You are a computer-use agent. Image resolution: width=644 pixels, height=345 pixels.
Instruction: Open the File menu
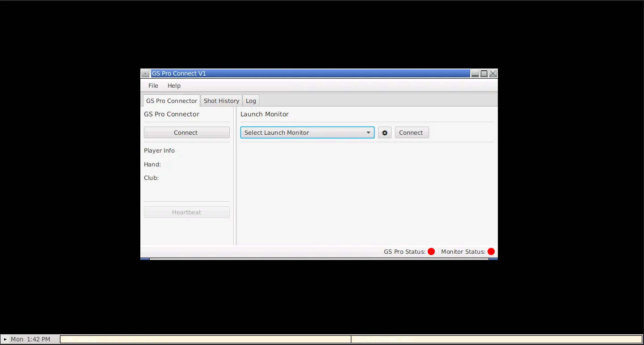point(153,85)
